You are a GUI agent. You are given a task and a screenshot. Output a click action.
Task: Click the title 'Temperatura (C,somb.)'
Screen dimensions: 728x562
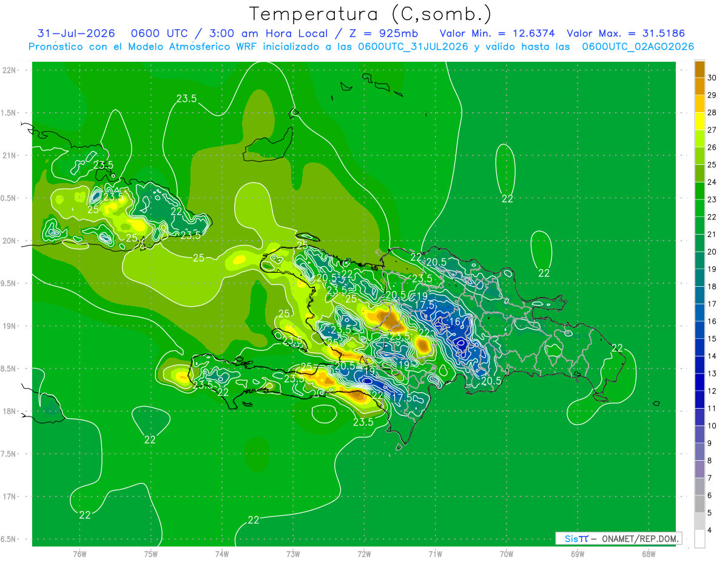[x=370, y=14]
